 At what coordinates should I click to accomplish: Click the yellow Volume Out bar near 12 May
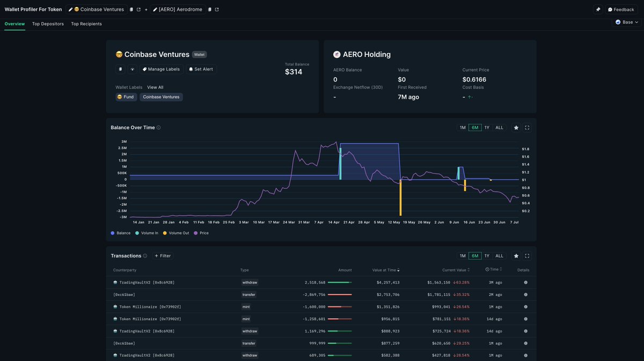point(400,198)
